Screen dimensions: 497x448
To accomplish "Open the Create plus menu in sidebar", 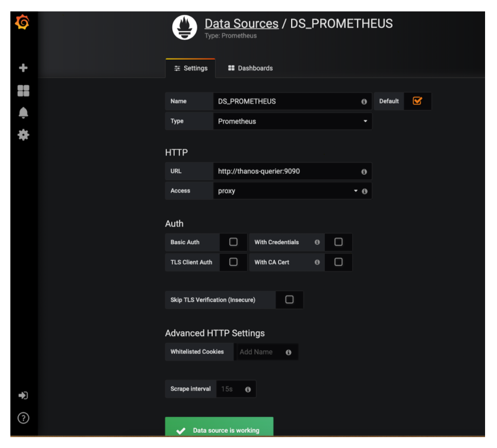I will coord(23,68).
